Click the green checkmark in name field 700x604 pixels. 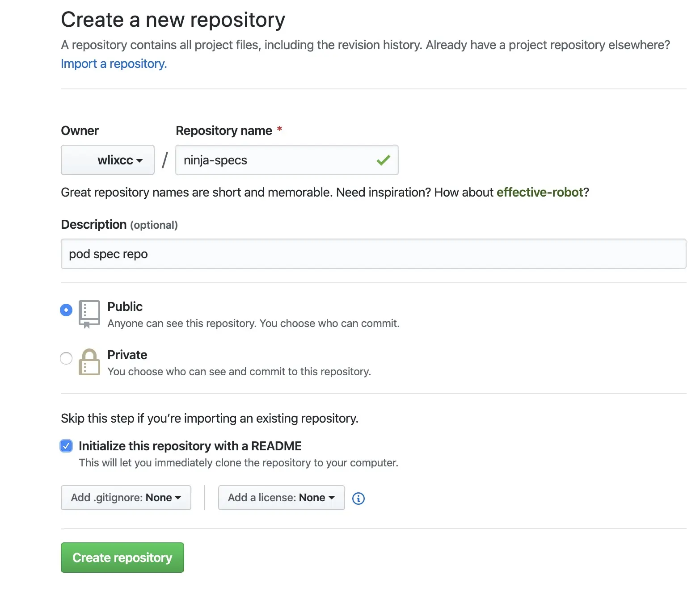(384, 160)
